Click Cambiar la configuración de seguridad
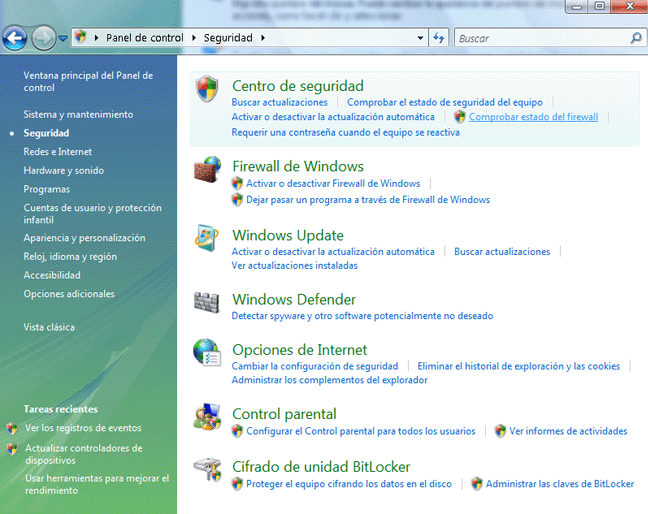 tap(315, 366)
